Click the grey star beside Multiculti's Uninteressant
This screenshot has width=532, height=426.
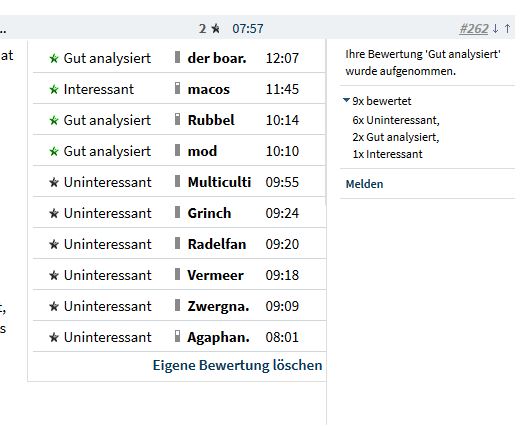coord(54,182)
